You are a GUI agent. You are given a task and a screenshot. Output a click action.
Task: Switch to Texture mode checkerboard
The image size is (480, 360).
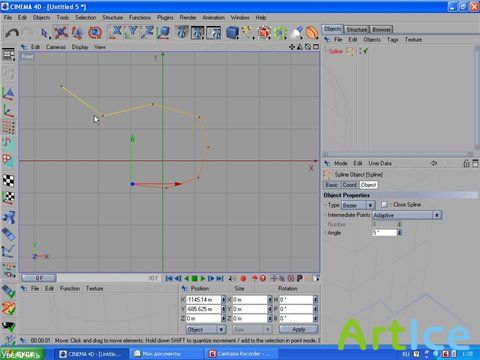[8, 180]
